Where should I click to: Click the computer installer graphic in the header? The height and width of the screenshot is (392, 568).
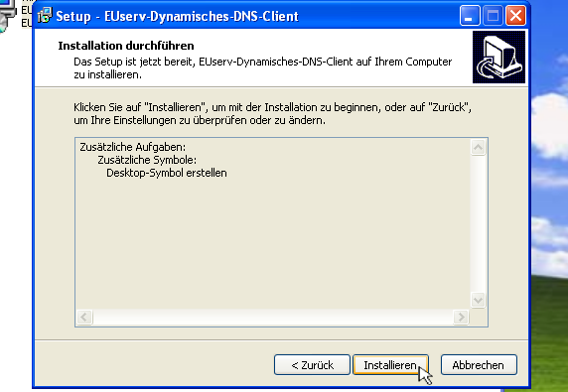click(498, 57)
